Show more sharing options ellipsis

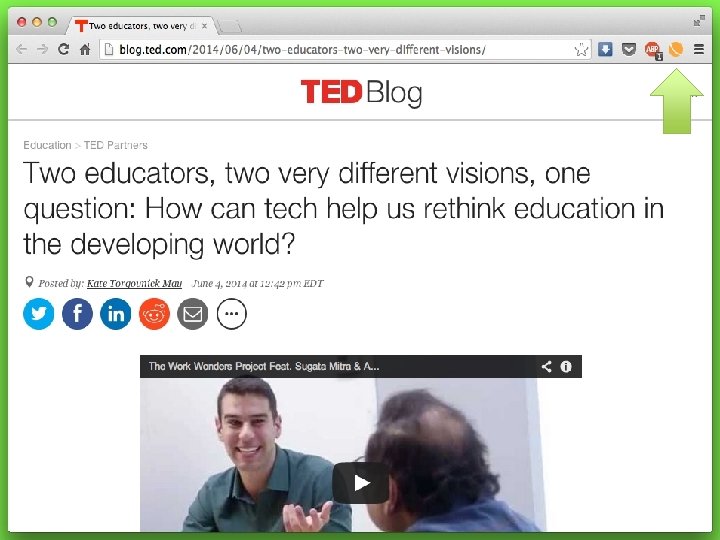231,314
